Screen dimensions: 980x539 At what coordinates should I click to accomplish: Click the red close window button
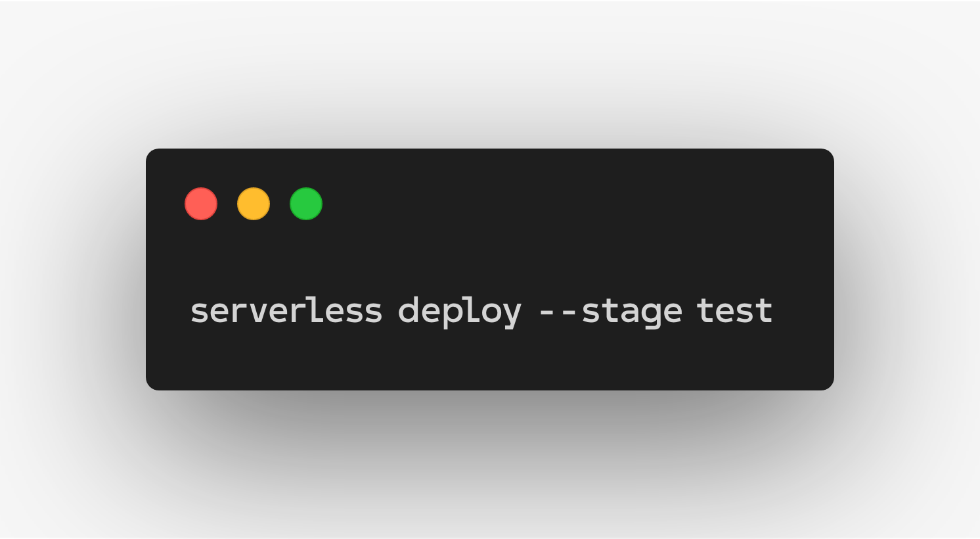[201, 204]
